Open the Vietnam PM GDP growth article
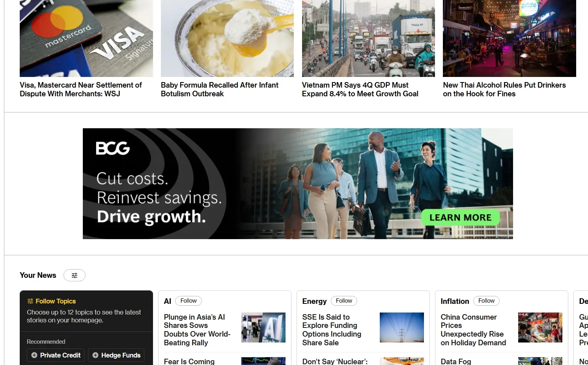Screen dimensions: 588x365 point(360,89)
